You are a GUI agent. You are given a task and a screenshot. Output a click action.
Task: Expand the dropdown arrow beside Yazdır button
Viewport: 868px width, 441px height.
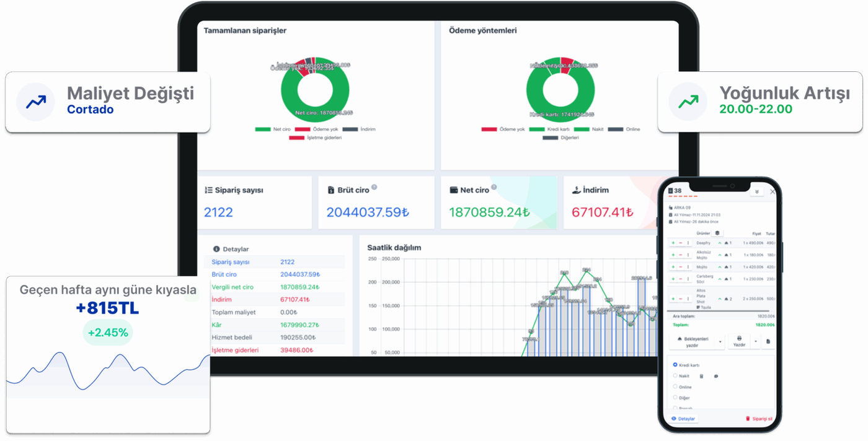pos(756,341)
